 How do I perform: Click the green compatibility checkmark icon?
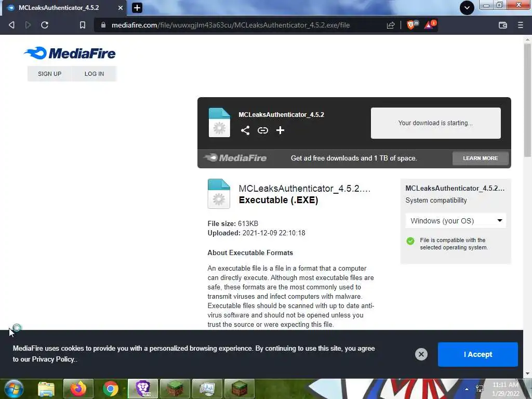(410, 241)
